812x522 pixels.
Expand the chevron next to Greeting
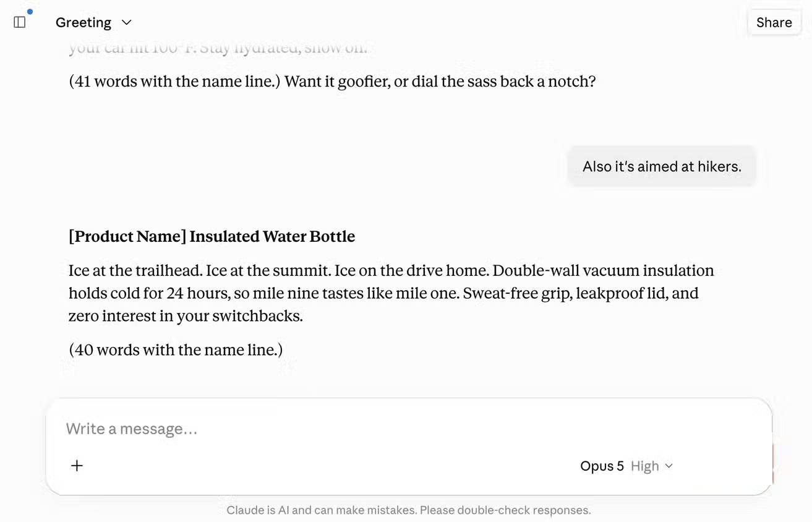(x=126, y=22)
